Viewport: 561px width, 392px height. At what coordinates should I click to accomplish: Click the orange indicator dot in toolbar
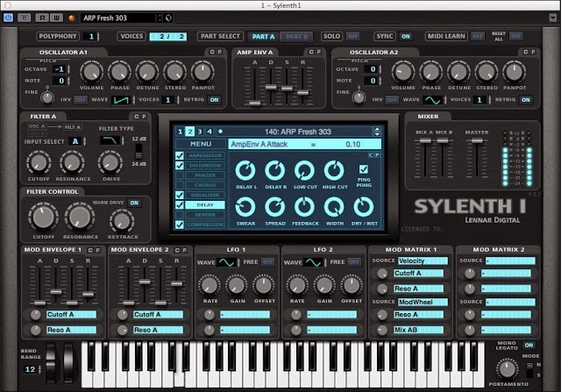point(72,18)
